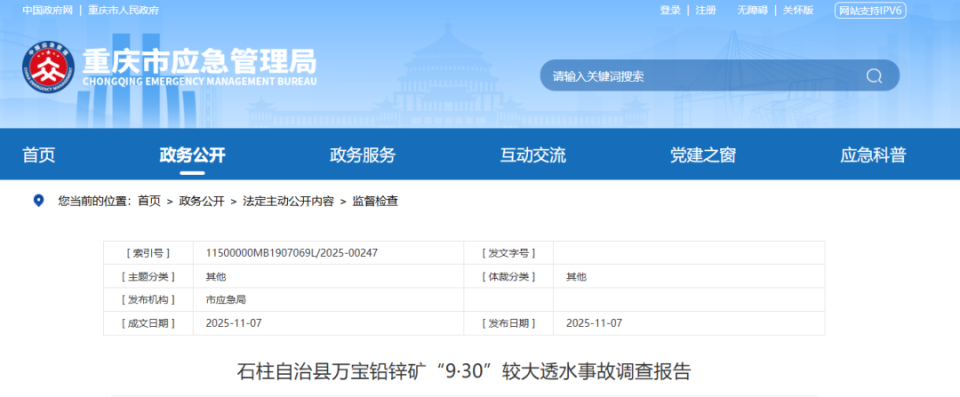Viewport: 960px width, 397px height.
Task: Click the 体裁分类 label cell
Action: click(509, 276)
